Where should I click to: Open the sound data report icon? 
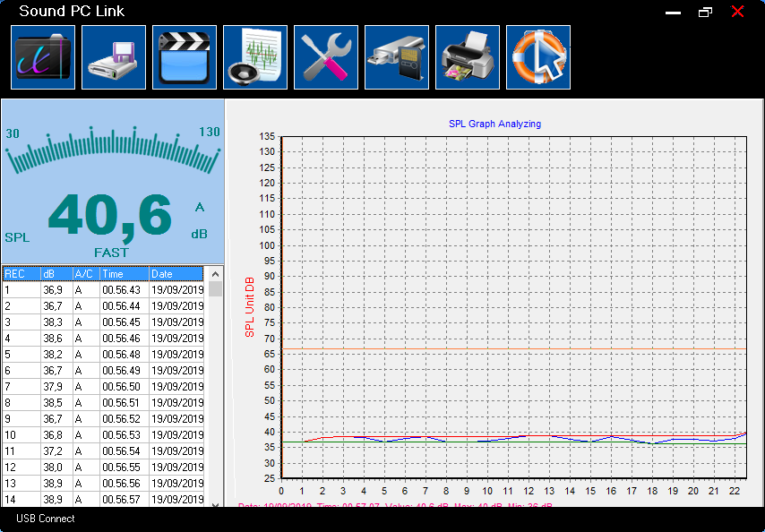(x=255, y=57)
